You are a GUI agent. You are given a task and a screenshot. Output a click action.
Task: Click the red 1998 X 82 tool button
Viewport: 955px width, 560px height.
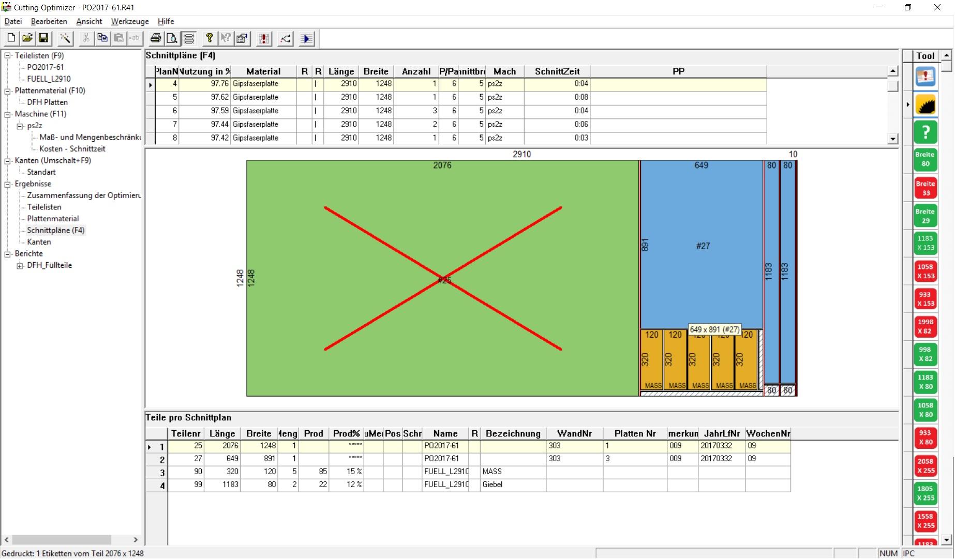pos(926,326)
